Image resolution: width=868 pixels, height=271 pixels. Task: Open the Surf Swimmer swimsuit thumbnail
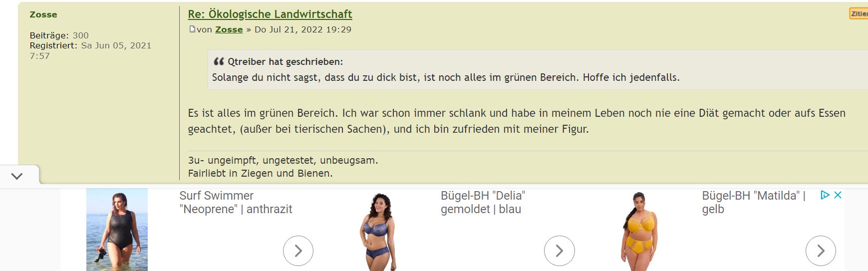(x=117, y=230)
